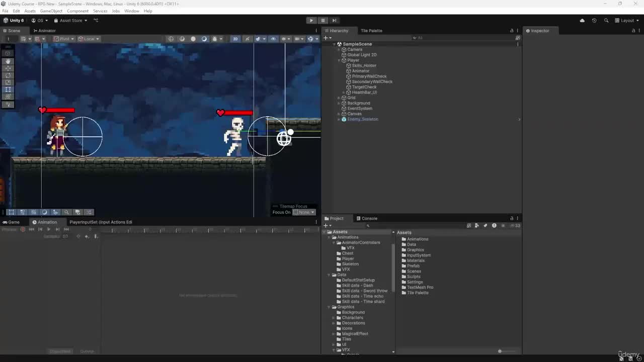Select PrimaryWallCheck in Hierarchy
Viewport: 644px width, 362px height.
point(369,76)
